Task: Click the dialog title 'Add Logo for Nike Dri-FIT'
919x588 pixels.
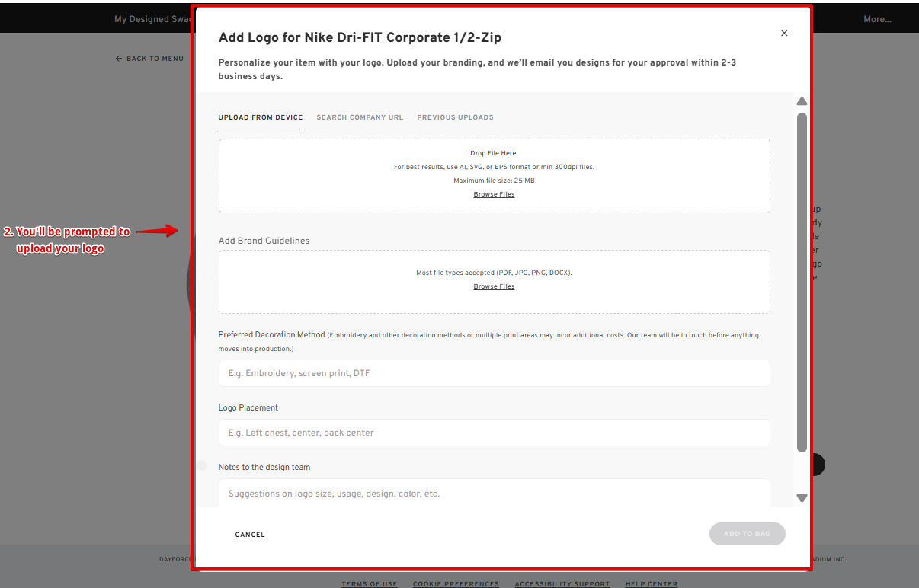Action: [360, 37]
